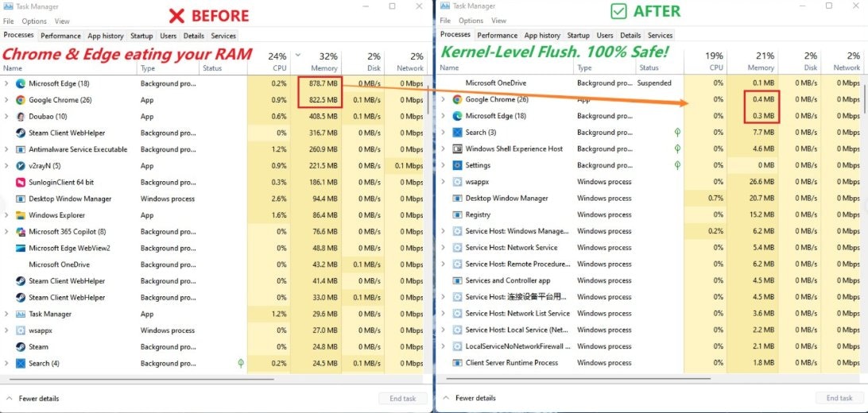Open Users tab in right window
This screenshot has width=868, height=413.
tap(605, 35)
